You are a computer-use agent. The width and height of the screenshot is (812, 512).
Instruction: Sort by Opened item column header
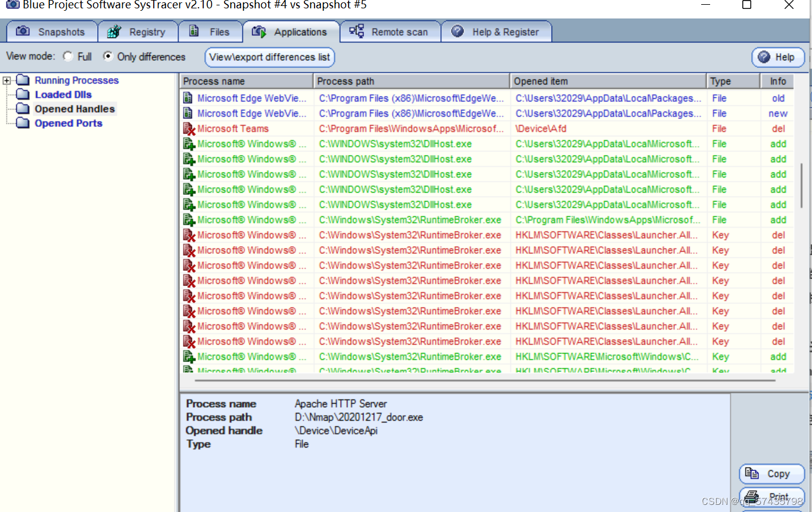[x=608, y=81]
